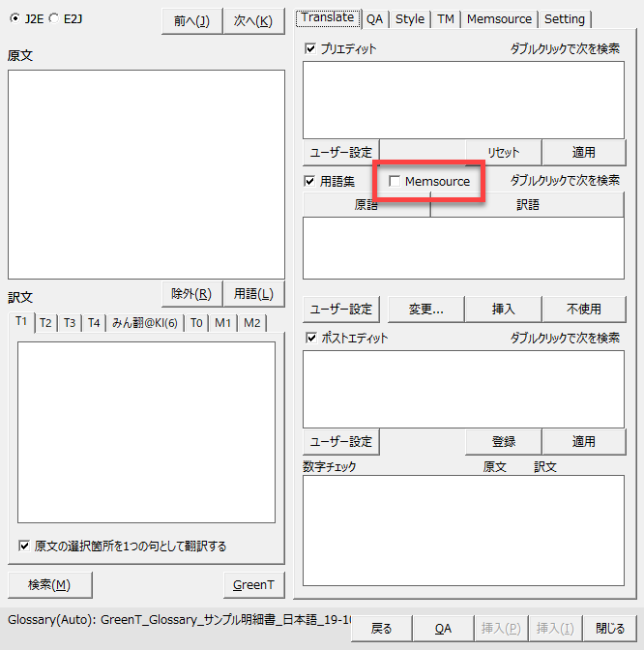Open the Setting tab

tap(564, 19)
